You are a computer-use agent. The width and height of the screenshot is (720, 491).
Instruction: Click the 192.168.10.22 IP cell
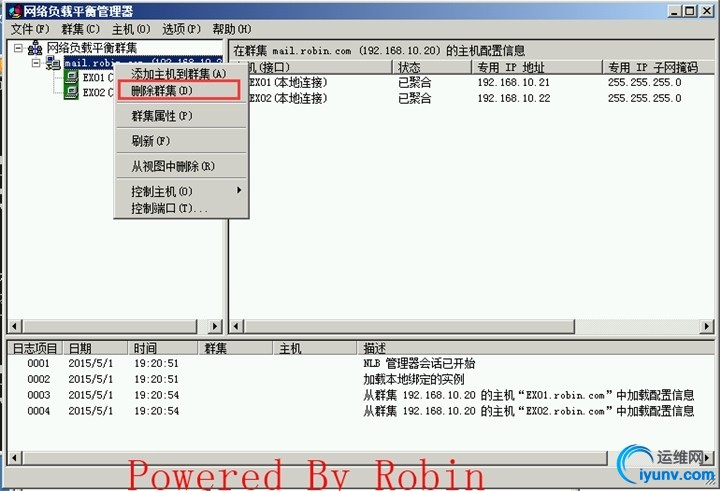(513, 98)
